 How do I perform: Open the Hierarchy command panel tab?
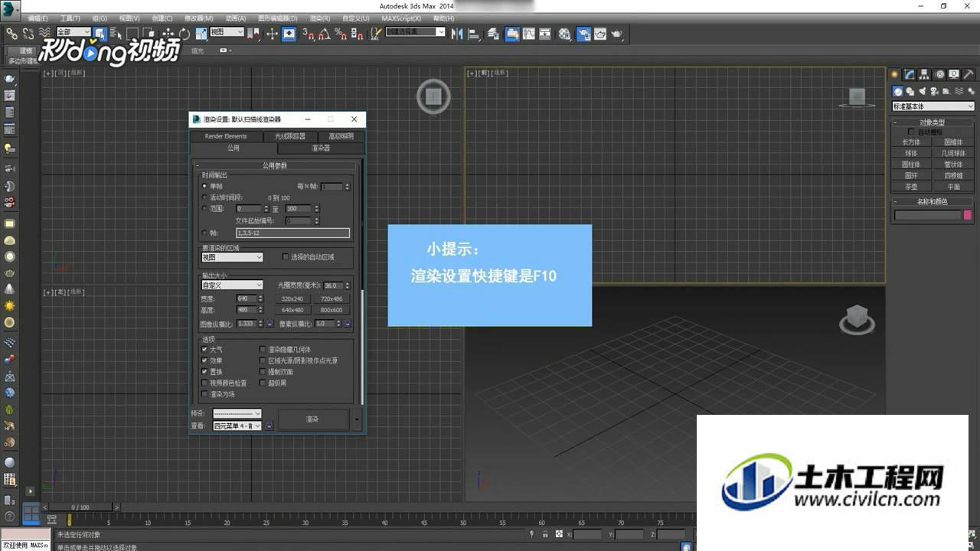924,74
